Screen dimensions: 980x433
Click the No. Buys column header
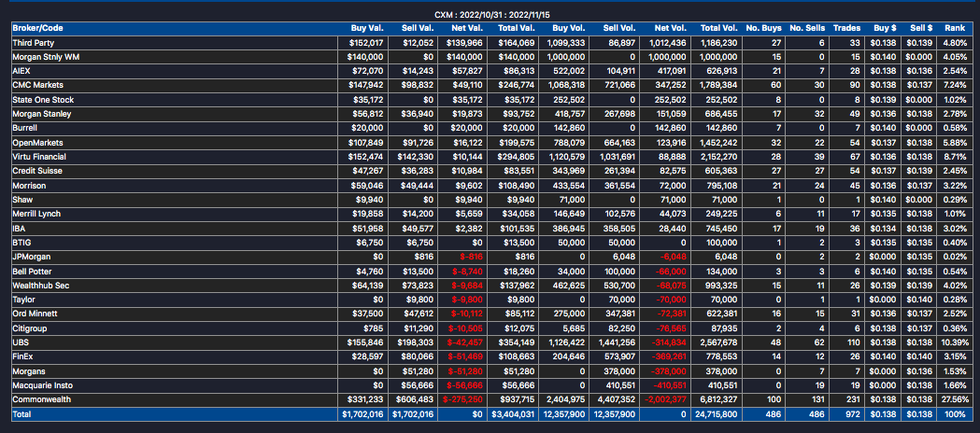(763, 28)
